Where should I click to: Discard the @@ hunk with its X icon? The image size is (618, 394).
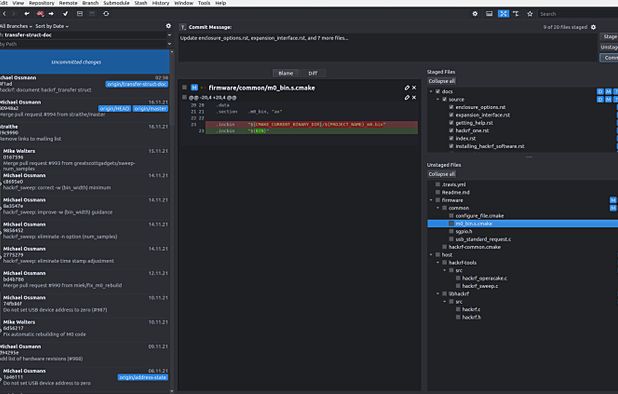point(414,97)
